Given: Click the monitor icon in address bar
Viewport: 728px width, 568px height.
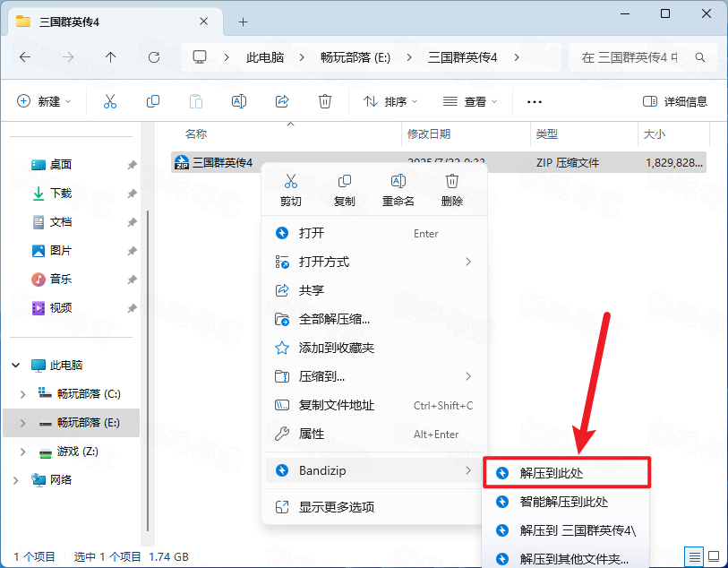Looking at the screenshot, I should pyautogui.click(x=200, y=57).
